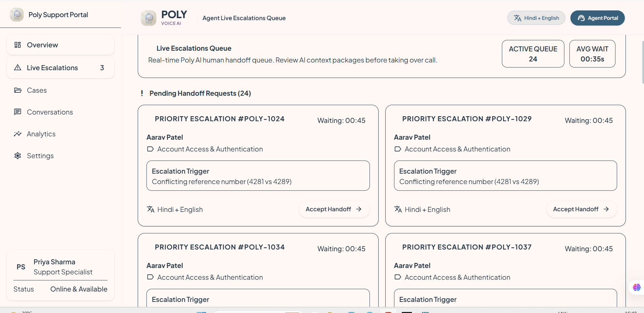The image size is (644, 313).
Task: Click the floating brain assistant icon
Action: pyautogui.click(x=637, y=287)
